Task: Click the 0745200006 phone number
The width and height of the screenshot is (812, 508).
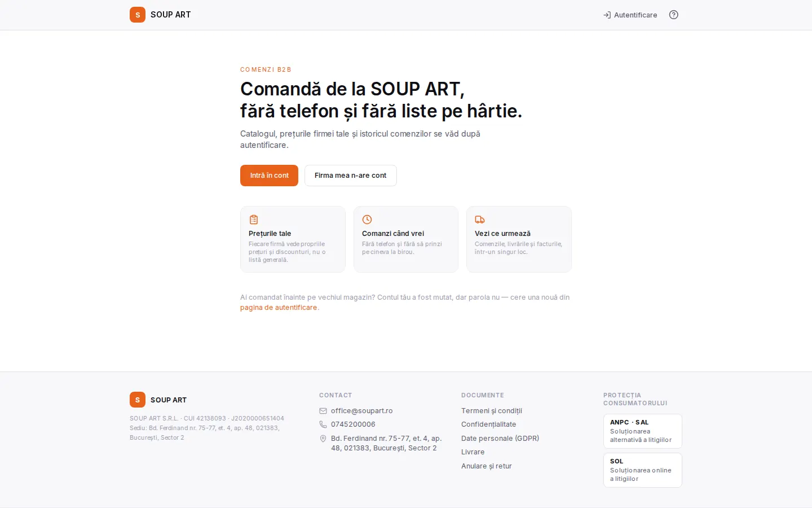Action: tap(353, 424)
